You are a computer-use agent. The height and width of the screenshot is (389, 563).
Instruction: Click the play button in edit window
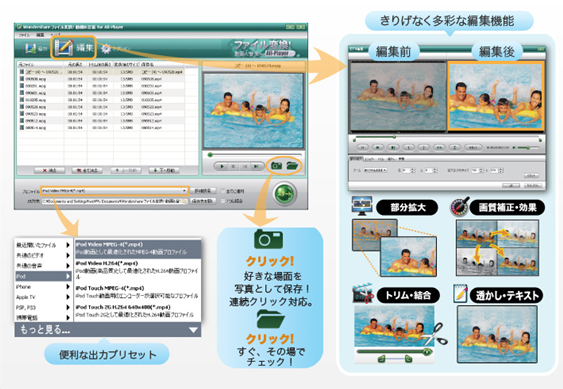[377, 147]
